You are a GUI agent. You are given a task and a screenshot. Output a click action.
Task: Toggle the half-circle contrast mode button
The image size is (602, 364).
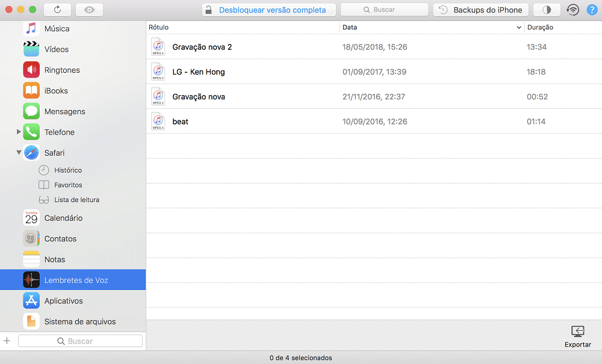(x=547, y=10)
